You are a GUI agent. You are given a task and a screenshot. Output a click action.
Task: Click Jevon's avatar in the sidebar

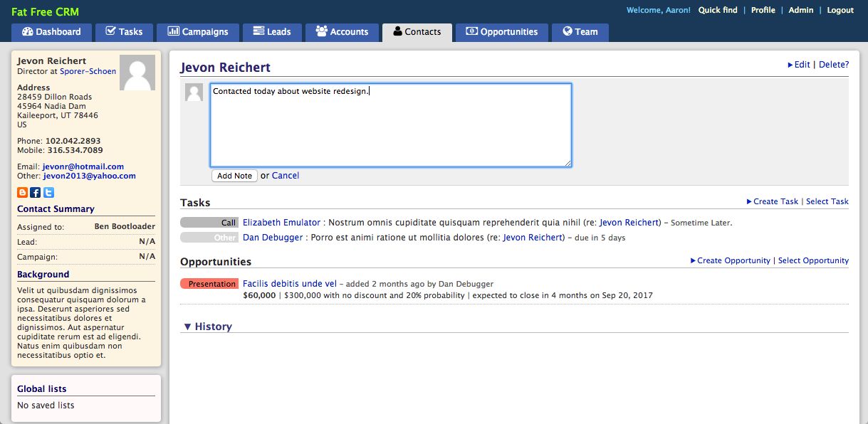click(137, 73)
